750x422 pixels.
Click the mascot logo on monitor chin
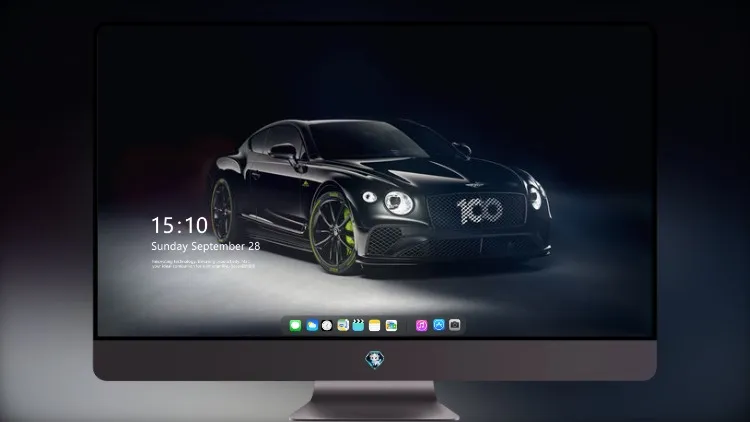[x=375, y=360]
